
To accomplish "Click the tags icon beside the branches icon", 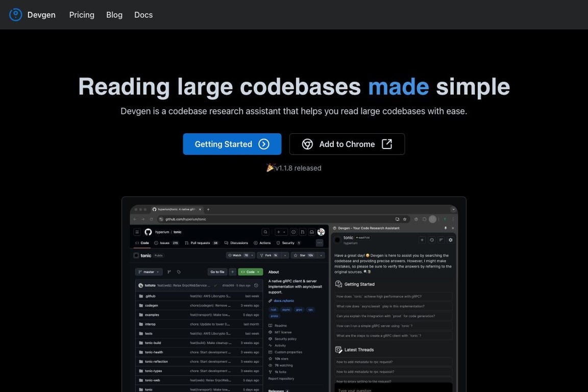I will 179,272.
